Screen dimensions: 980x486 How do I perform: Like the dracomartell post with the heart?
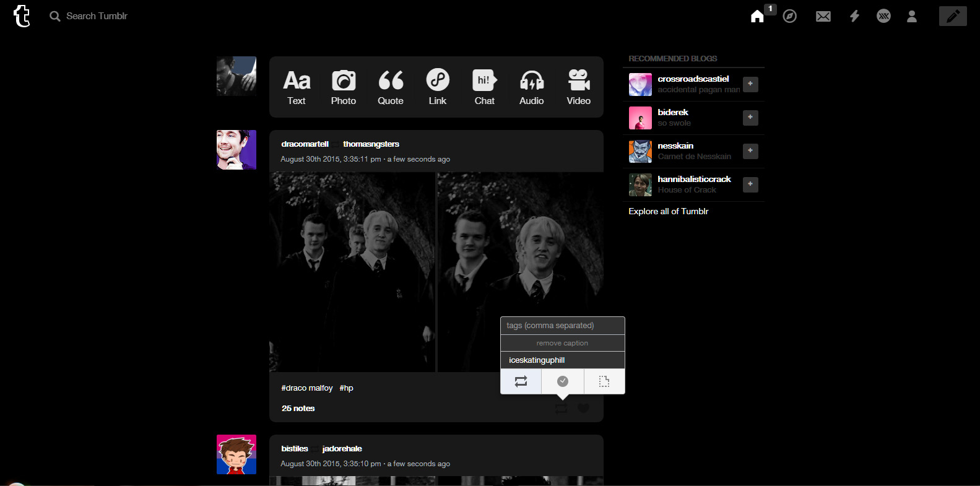pos(583,408)
